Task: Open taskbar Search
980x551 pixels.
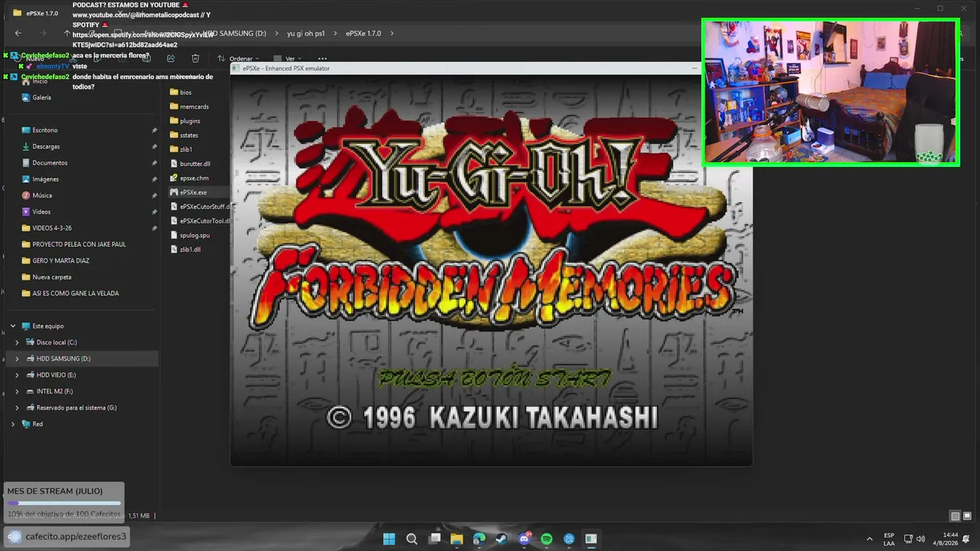Action: tap(412, 539)
